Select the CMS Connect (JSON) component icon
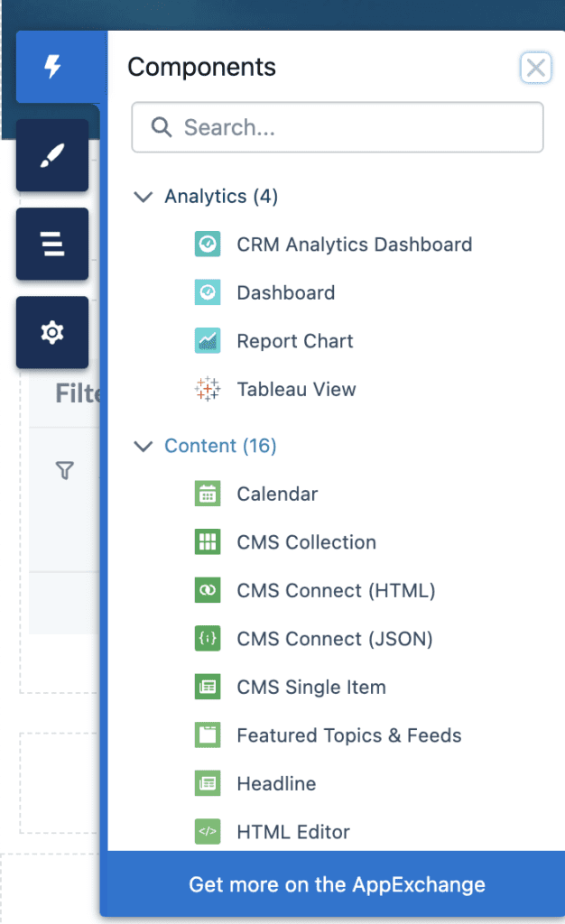This screenshot has width=565, height=924. (x=206, y=639)
